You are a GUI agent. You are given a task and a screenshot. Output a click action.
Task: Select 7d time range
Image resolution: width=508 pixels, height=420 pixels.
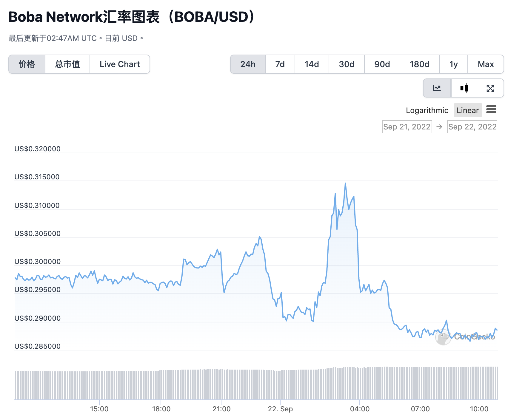click(280, 64)
